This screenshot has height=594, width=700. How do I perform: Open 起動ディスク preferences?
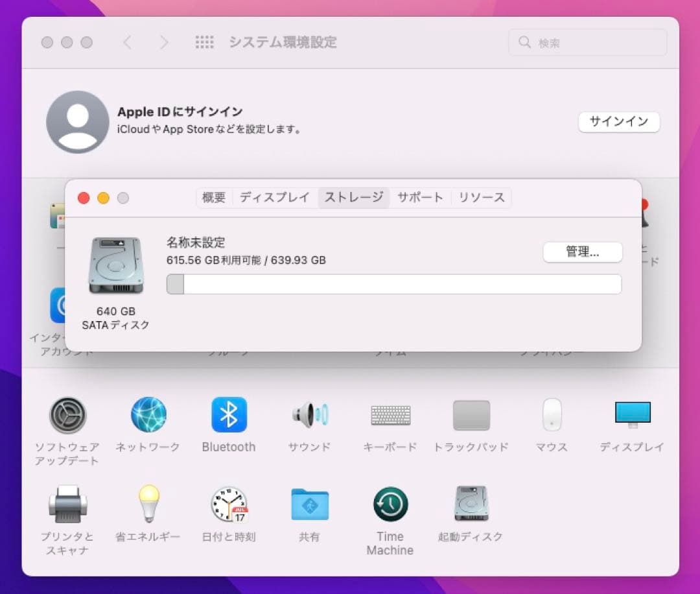click(x=471, y=504)
